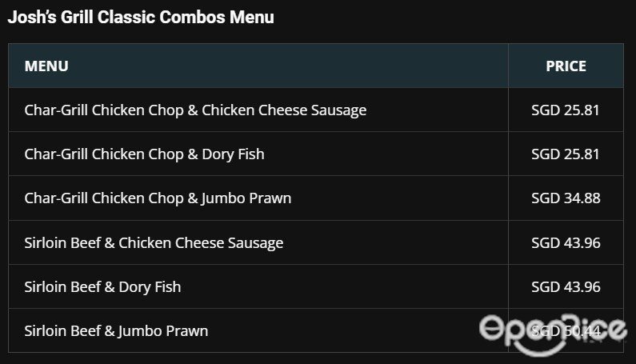Click Sirloin Beef & Chicken Cheese Sausage item
The width and height of the screenshot is (636, 364).
pyautogui.click(x=154, y=243)
